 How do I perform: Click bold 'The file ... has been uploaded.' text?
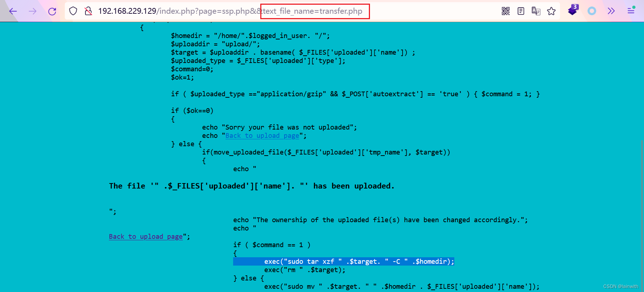point(252,186)
